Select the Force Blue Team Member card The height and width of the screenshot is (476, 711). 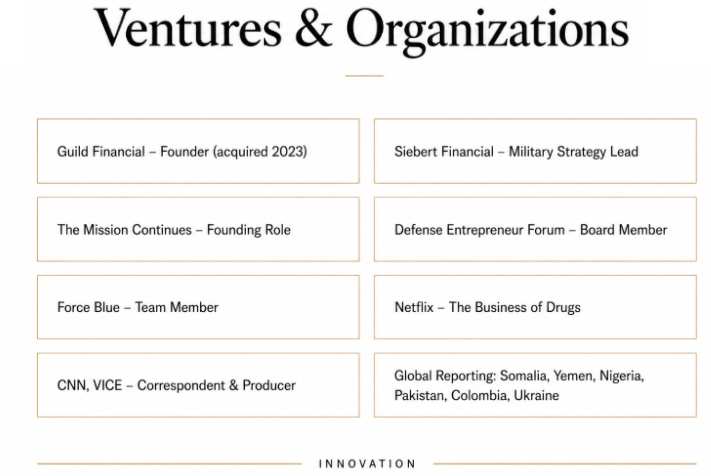(198, 307)
